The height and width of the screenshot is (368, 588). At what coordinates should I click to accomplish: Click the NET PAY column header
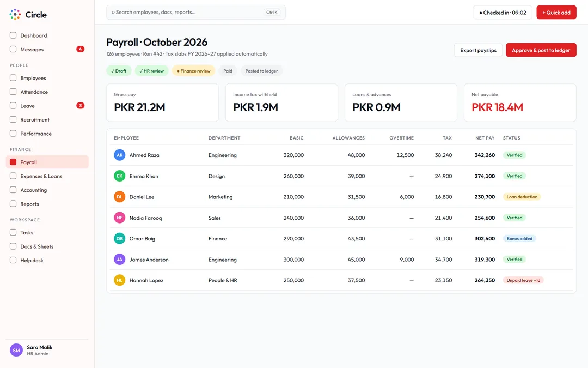[485, 138]
